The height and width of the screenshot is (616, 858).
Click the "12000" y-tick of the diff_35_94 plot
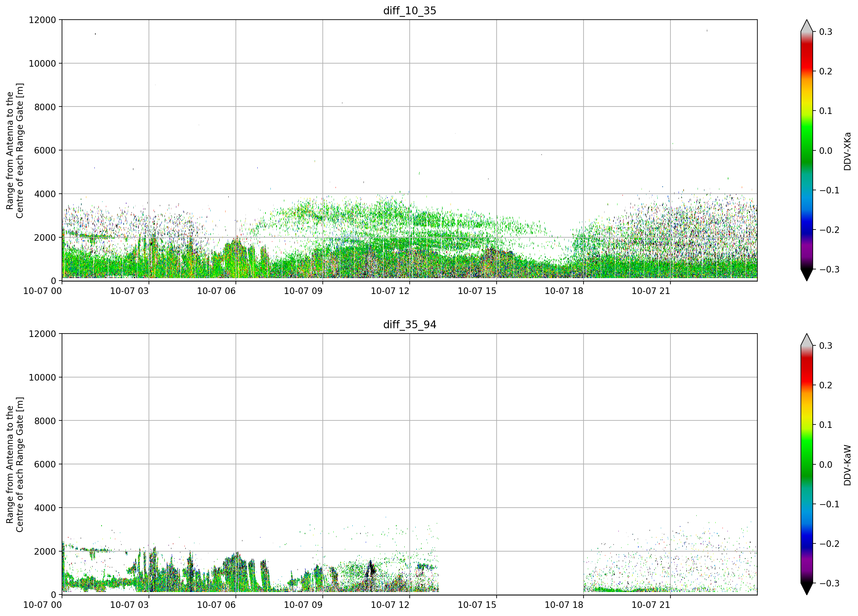42,334
